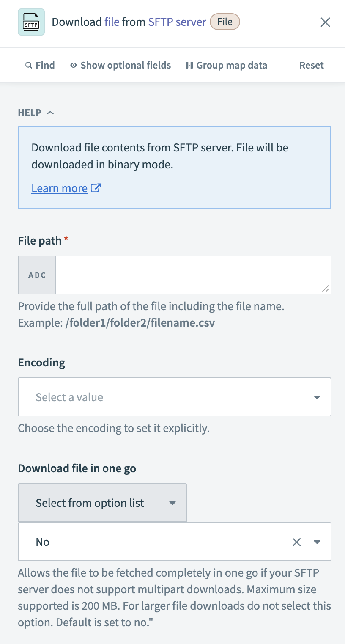The image size is (345, 644).
Task: Click the resize handle of the File path field
Action: (x=326, y=289)
